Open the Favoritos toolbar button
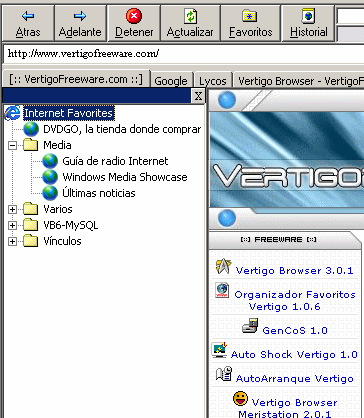The width and height of the screenshot is (364, 418). (250, 23)
